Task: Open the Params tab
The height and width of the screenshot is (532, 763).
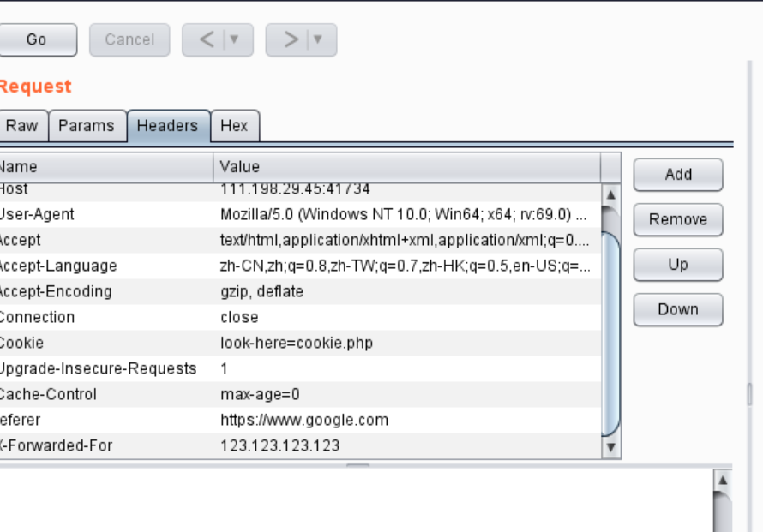Action: click(x=87, y=125)
